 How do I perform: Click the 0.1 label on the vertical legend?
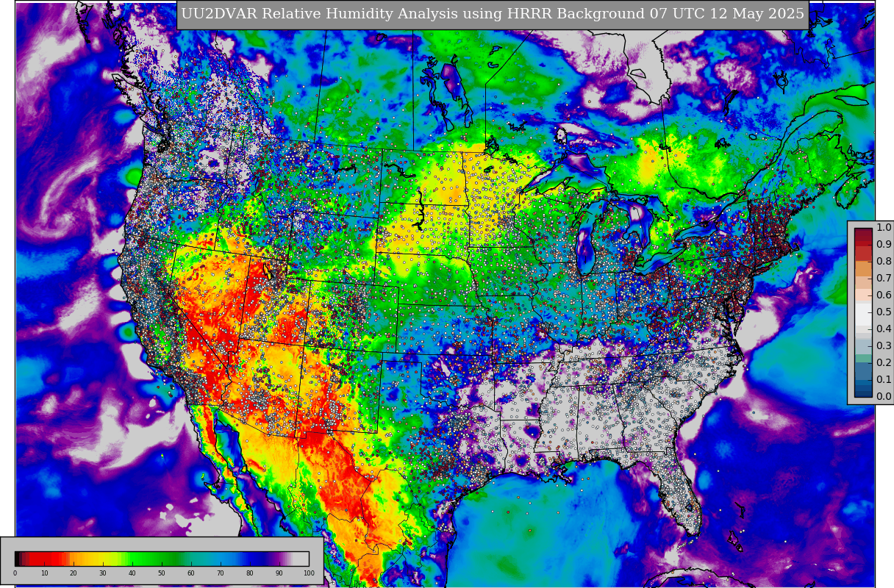coord(884,379)
